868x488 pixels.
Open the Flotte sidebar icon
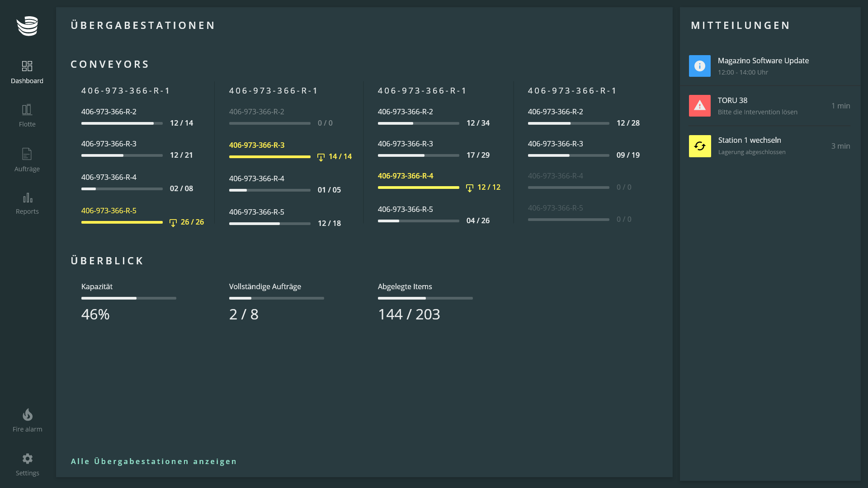pos(27,109)
